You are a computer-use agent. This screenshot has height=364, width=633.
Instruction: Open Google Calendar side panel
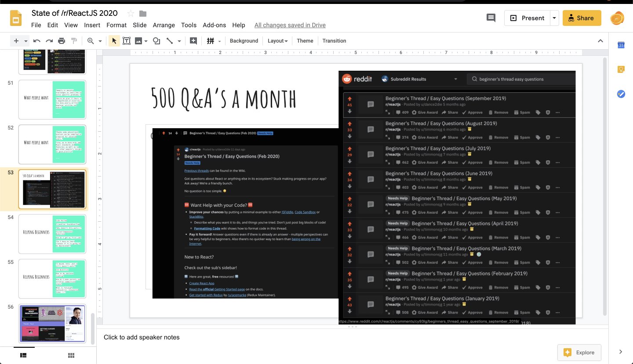(x=621, y=45)
